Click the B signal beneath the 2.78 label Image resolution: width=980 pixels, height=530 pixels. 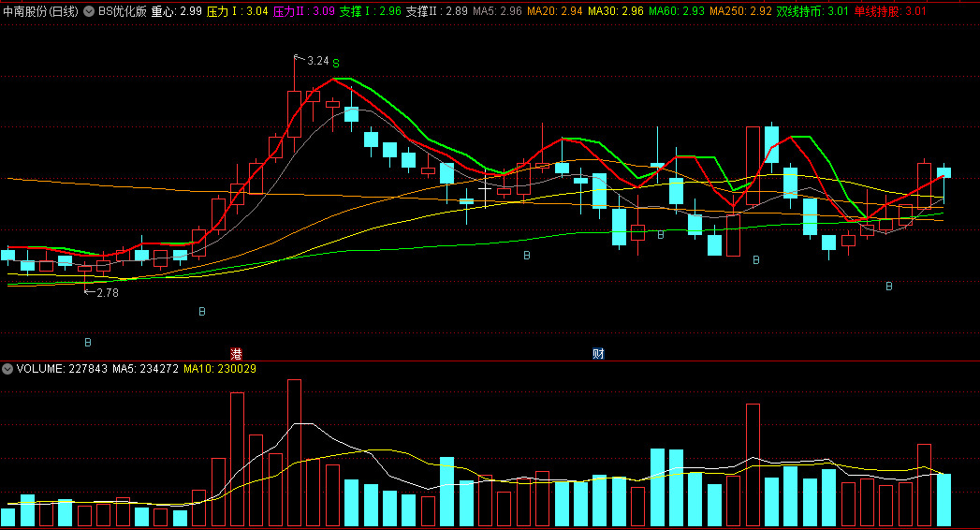(87, 343)
